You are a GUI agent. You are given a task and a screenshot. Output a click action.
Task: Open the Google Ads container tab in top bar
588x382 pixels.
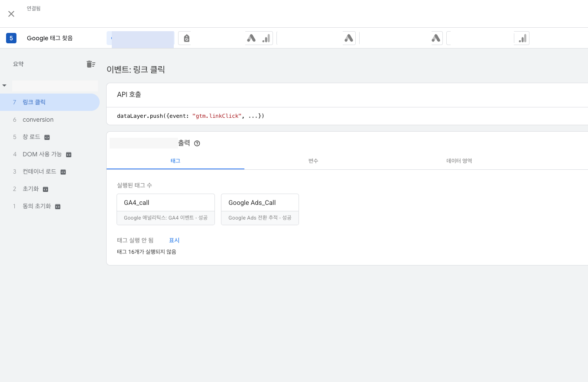349,38
